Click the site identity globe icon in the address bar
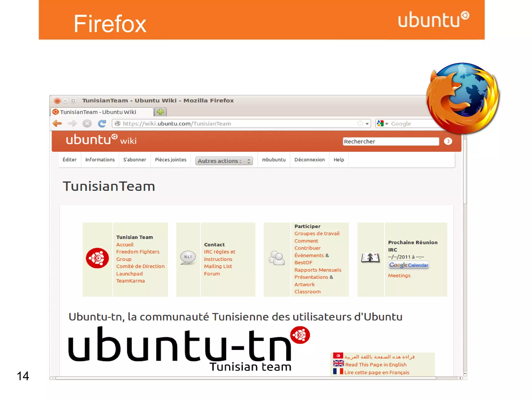This screenshot has width=532, height=399. (117, 123)
